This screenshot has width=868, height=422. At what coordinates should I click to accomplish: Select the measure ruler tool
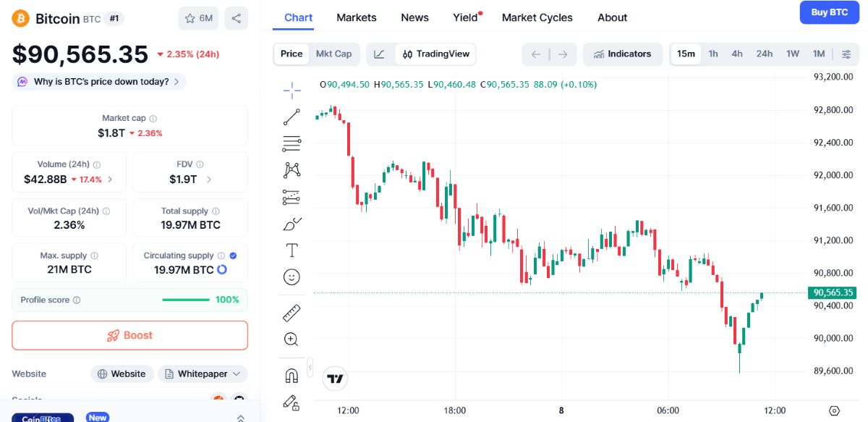click(292, 313)
